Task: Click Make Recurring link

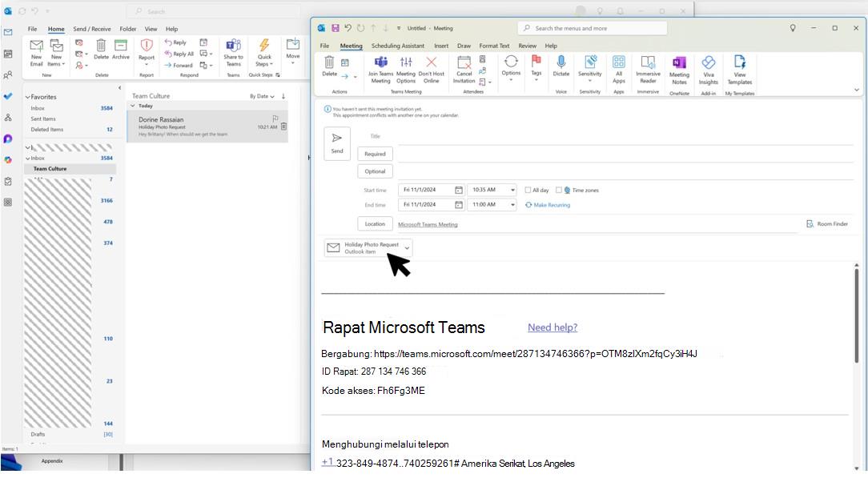Action: [x=548, y=205]
